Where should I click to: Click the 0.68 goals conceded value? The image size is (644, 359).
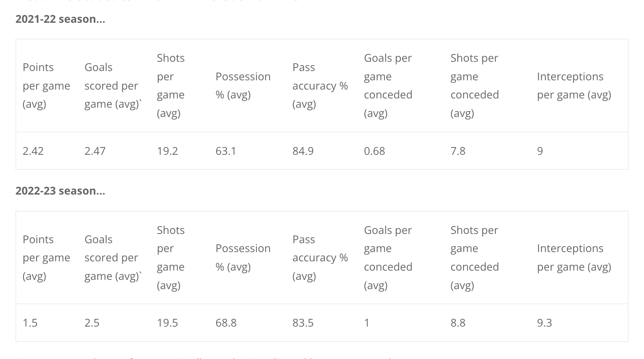click(374, 151)
